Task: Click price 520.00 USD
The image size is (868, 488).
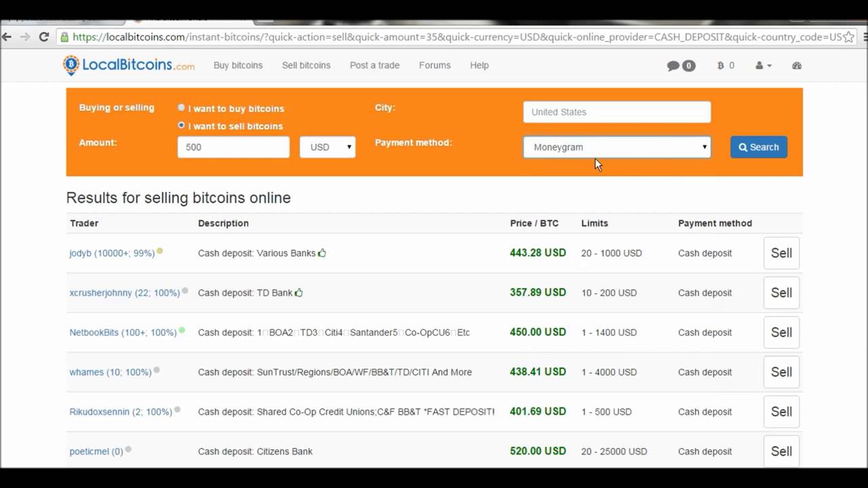Action: [x=538, y=451]
